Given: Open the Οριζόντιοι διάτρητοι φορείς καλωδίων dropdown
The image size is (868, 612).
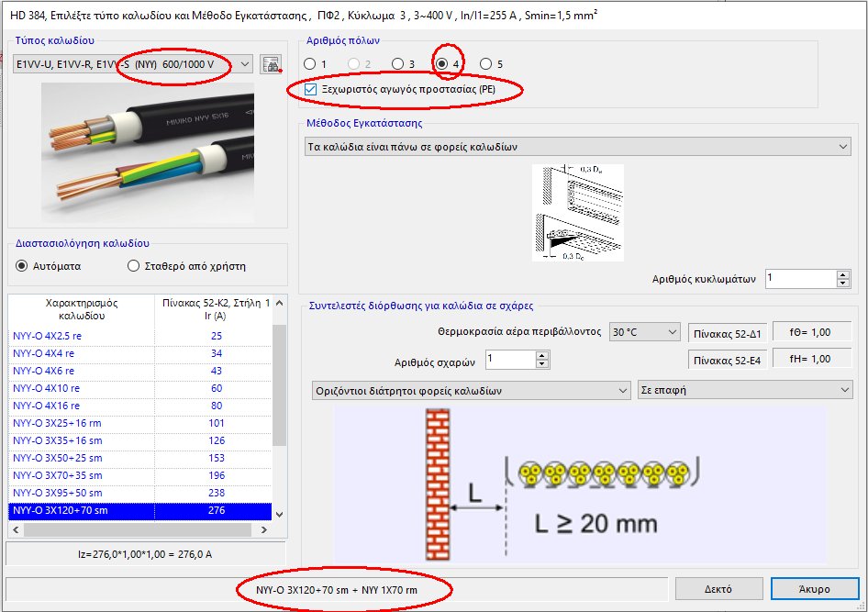Looking at the screenshot, I should 621,391.
